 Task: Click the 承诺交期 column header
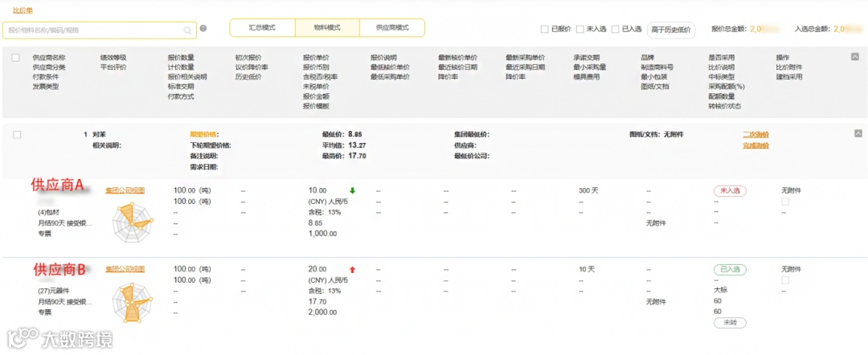coord(587,58)
